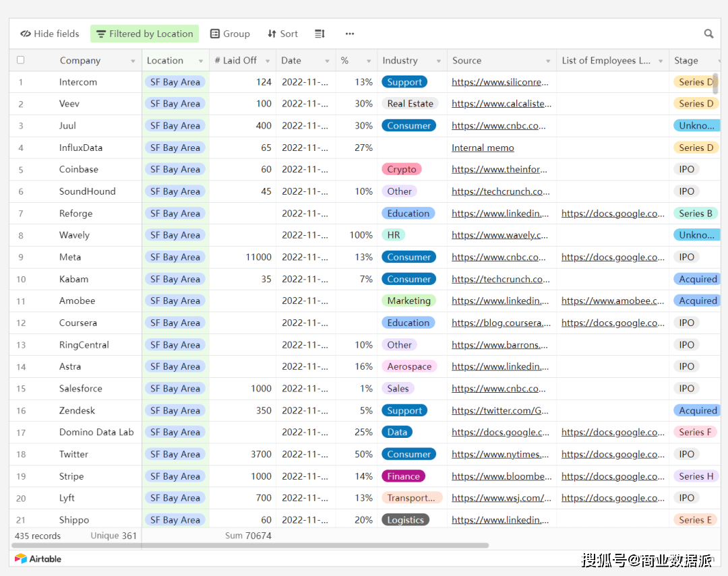Click the Aerospace tag in Astra's row

click(x=410, y=366)
